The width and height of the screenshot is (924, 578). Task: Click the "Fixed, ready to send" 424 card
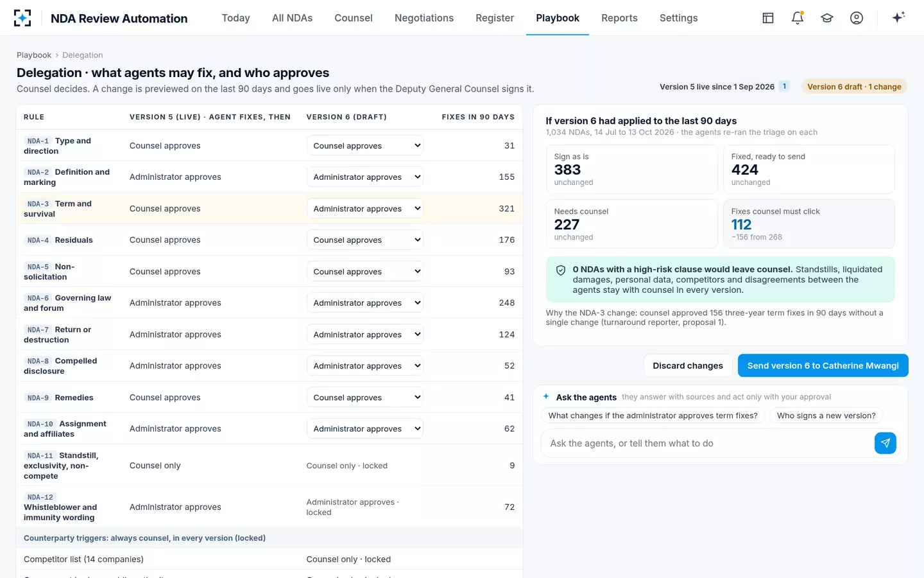[809, 170]
